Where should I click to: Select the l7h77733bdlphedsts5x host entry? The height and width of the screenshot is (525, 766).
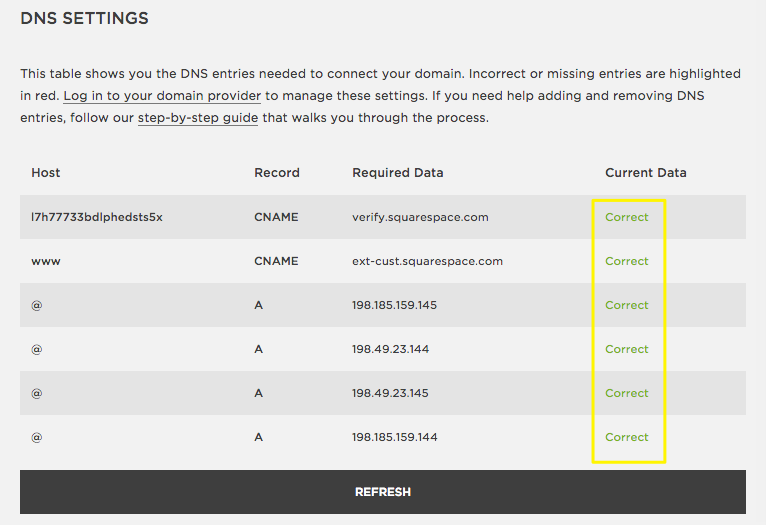click(x=97, y=217)
